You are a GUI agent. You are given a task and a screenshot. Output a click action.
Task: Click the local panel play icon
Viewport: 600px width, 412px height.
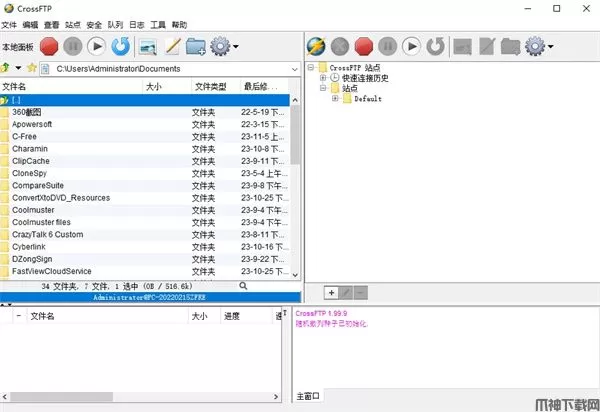click(96, 47)
